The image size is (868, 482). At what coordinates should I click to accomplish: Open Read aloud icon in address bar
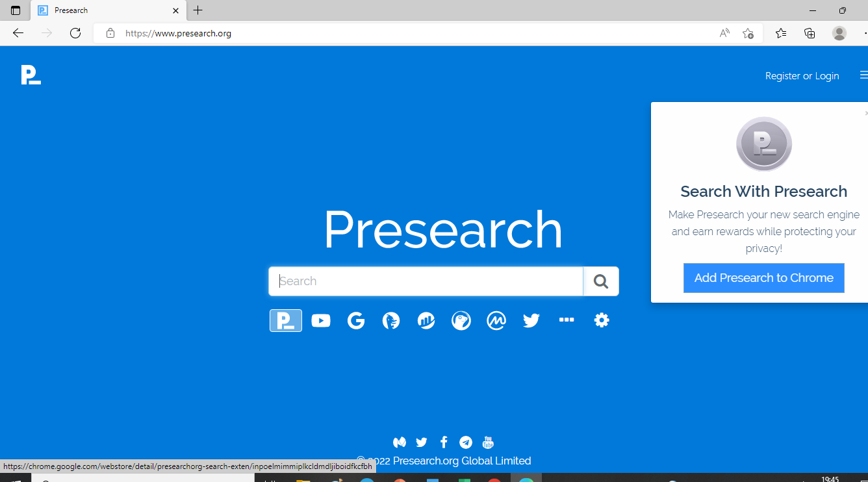[724, 33]
